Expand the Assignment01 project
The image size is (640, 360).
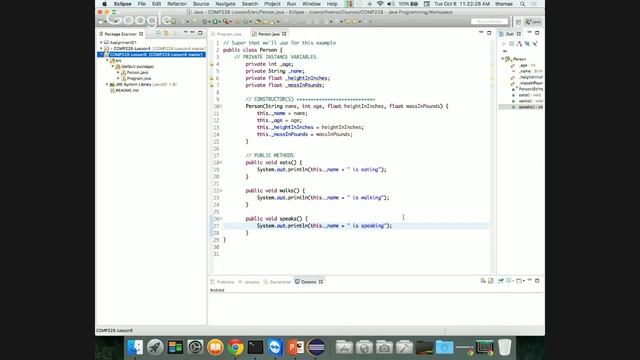pyautogui.click(x=101, y=42)
